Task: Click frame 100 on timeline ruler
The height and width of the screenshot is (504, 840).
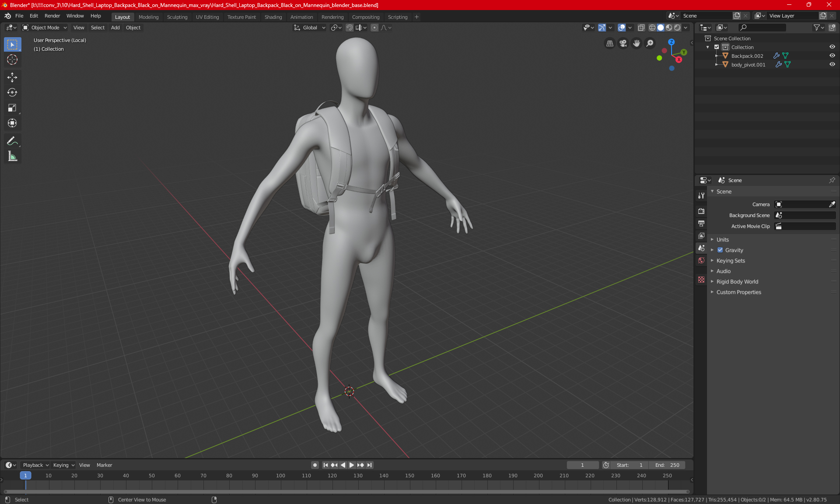Action: [x=280, y=476]
